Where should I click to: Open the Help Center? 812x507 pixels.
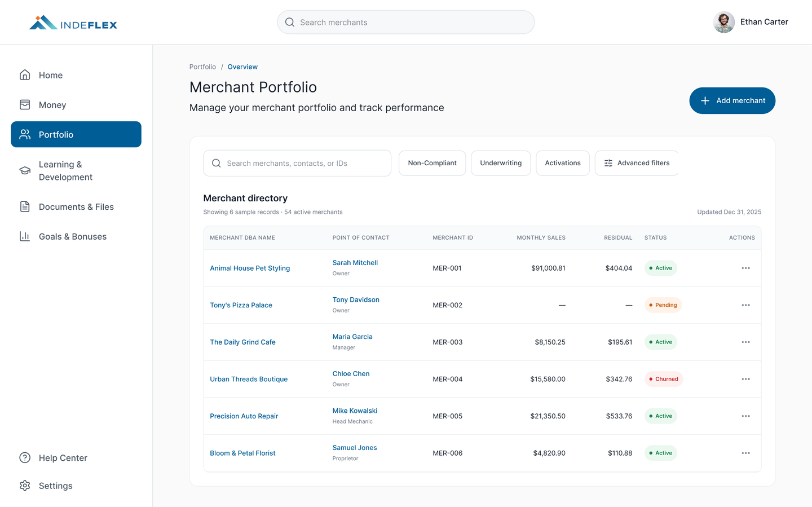(76, 457)
